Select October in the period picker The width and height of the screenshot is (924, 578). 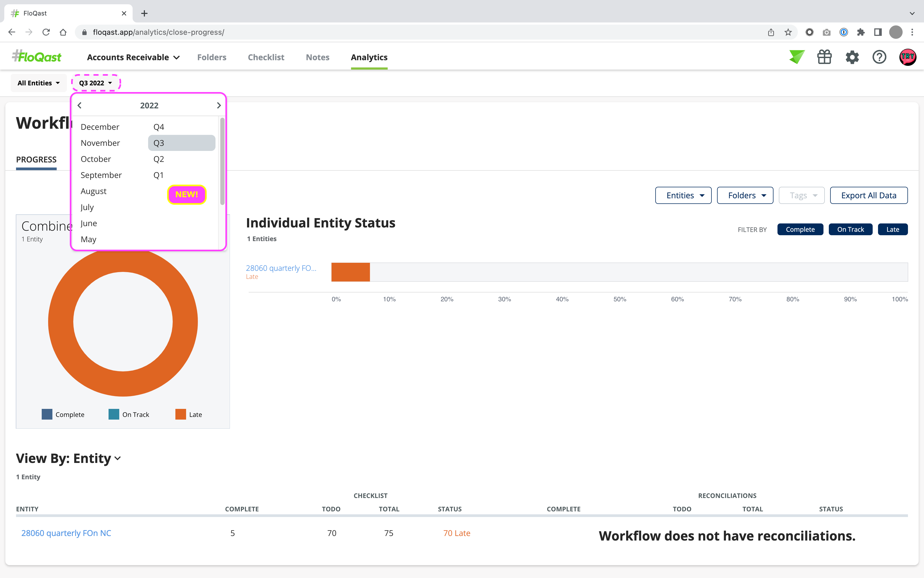coord(96,159)
